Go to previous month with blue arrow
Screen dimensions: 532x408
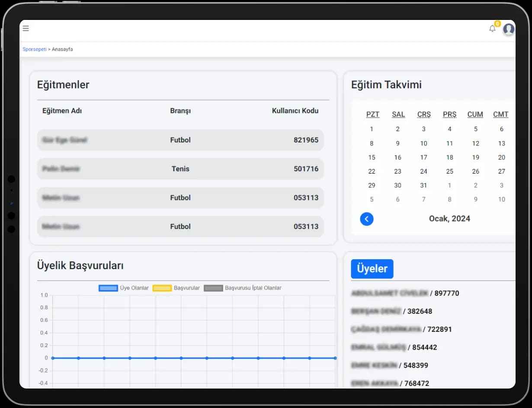[x=367, y=219]
